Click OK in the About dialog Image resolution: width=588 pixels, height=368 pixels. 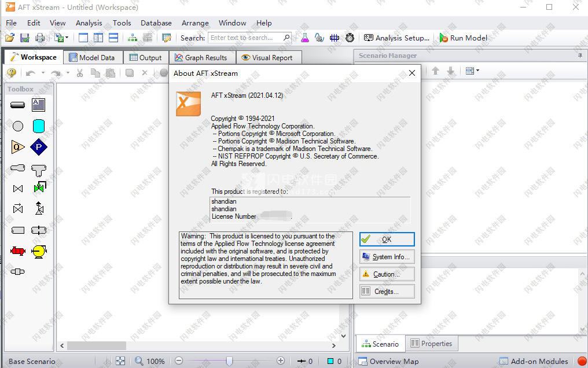(x=387, y=239)
